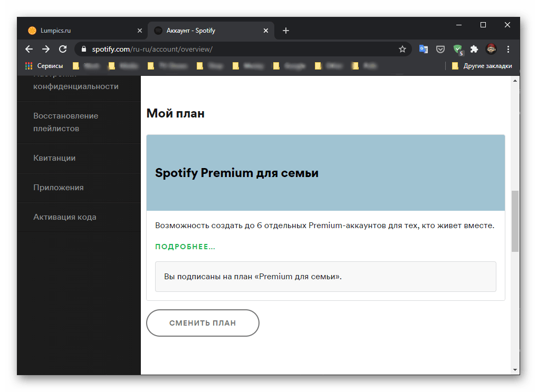The image size is (537, 392).
Task: Click the browser profile avatar
Action: (x=491, y=49)
